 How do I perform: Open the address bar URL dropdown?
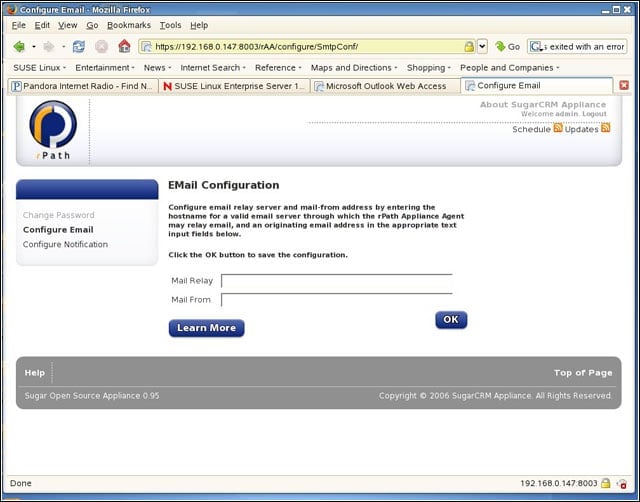(x=482, y=47)
